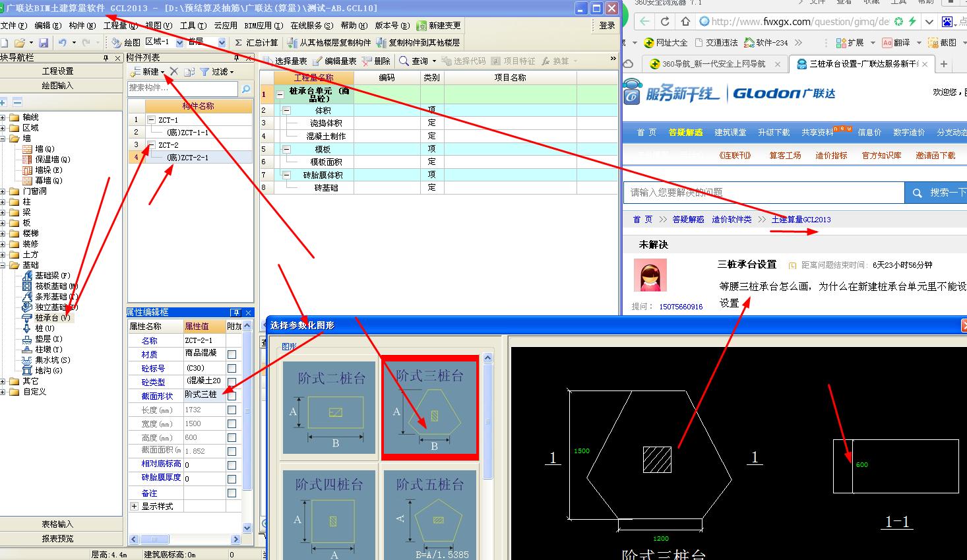
Task: Expand the 门窗洞 folder in navigation tree
Action: (3, 191)
